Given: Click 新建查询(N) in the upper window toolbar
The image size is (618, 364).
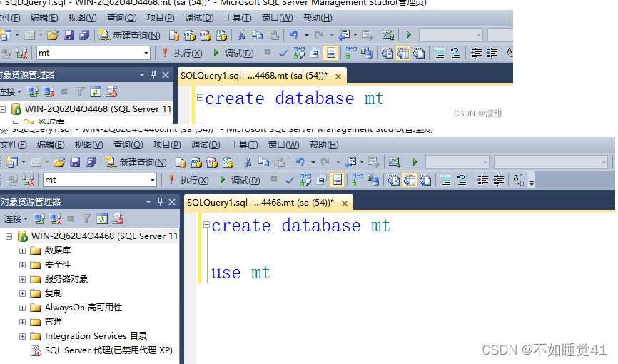Looking at the screenshot, I should (x=130, y=35).
